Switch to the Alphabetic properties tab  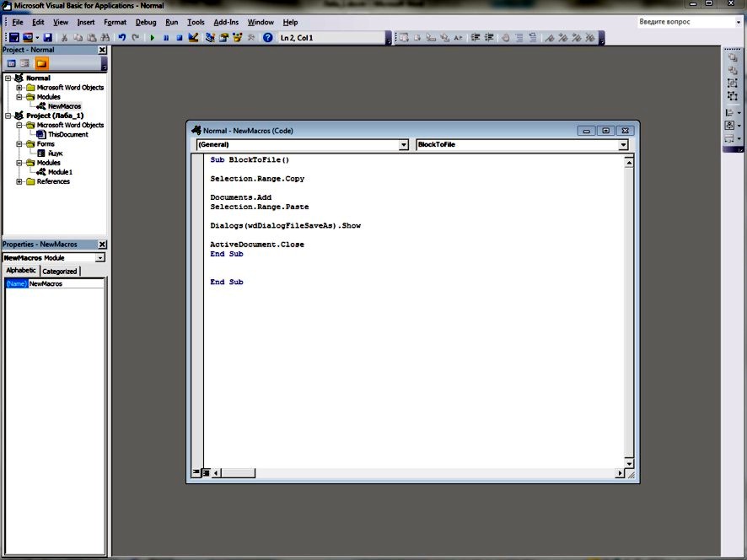[x=21, y=270]
